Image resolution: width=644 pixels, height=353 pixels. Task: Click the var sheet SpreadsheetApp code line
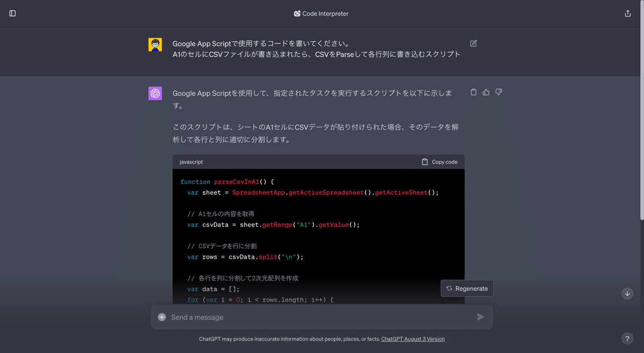[313, 193]
